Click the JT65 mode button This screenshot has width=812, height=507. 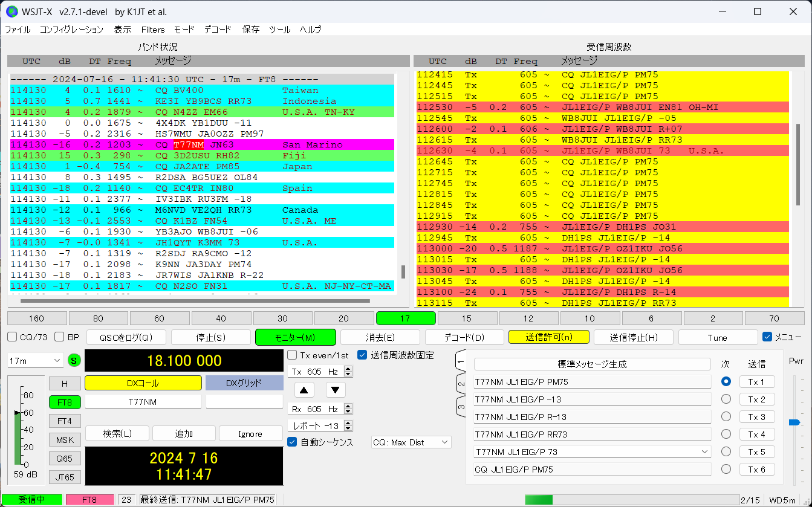point(65,477)
